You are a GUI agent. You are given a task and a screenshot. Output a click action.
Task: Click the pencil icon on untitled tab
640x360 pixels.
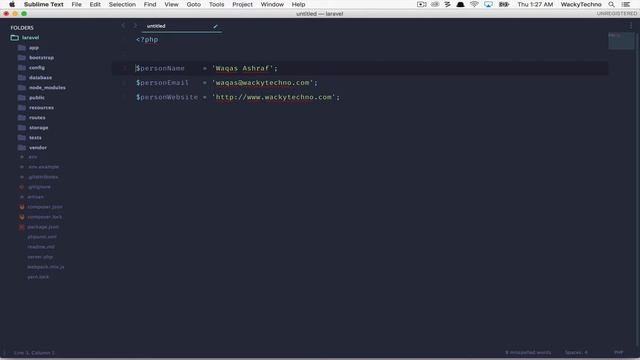[216, 26]
